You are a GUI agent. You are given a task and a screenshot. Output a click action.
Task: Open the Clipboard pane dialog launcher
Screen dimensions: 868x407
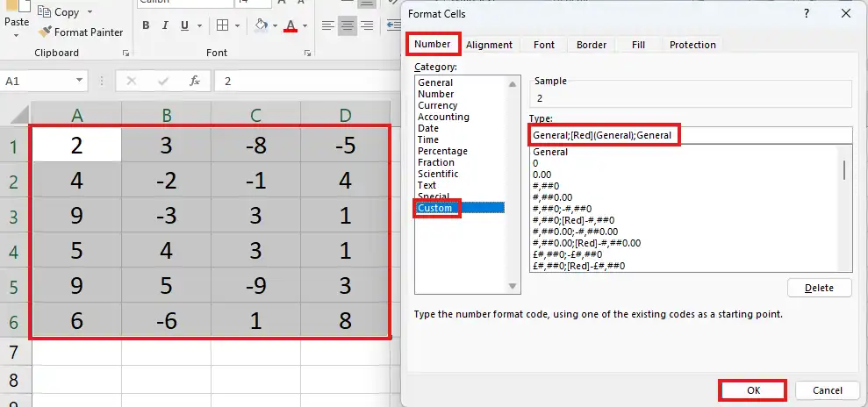[126, 54]
